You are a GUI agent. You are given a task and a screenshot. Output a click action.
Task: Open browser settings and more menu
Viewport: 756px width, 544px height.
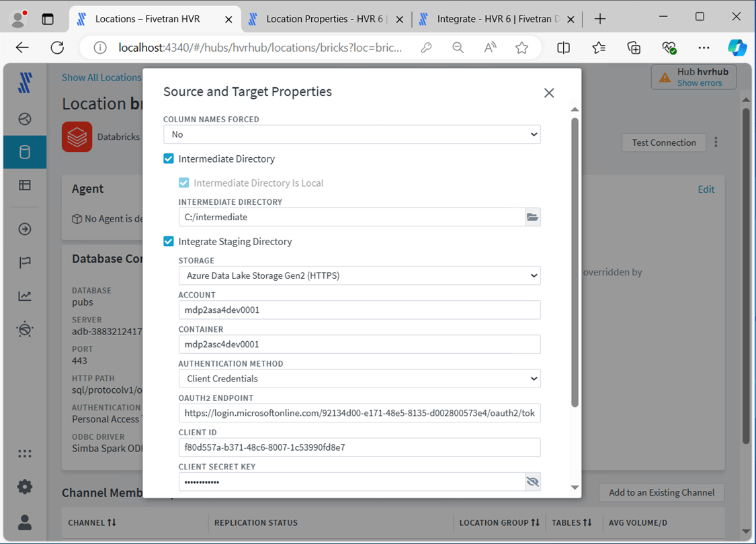(x=704, y=48)
